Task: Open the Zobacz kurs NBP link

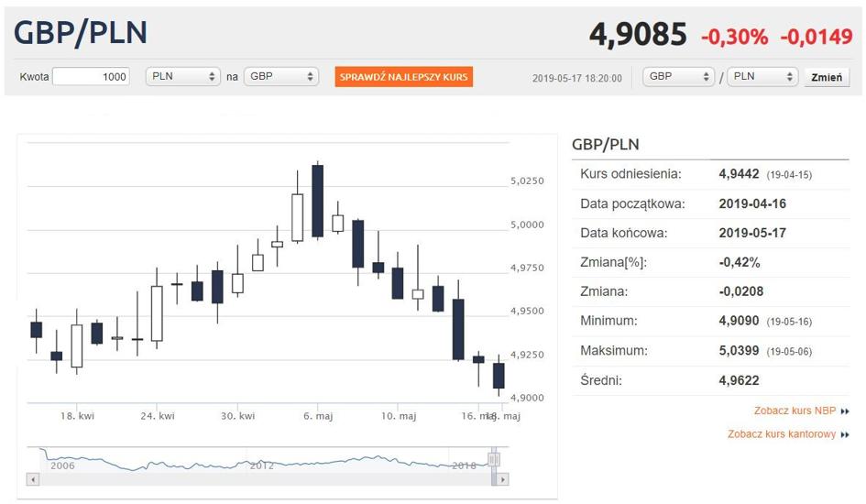Action: tap(795, 412)
